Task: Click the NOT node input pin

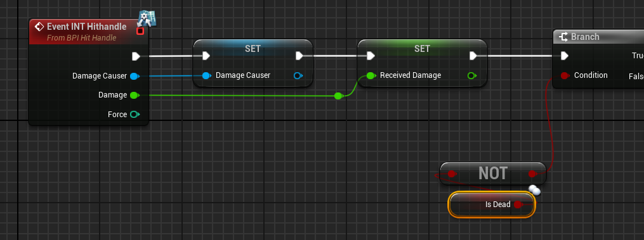Action: 452,174
